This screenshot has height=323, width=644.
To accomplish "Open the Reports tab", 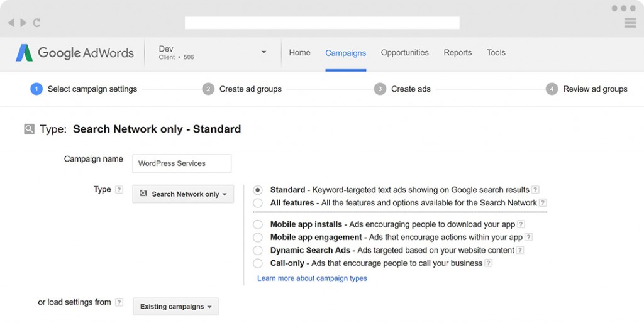I will coord(457,53).
